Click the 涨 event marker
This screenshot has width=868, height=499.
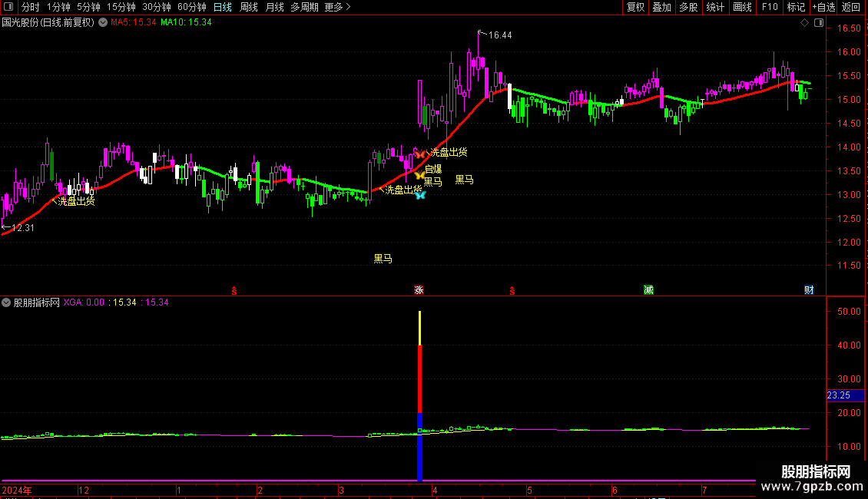tap(419, 290)
